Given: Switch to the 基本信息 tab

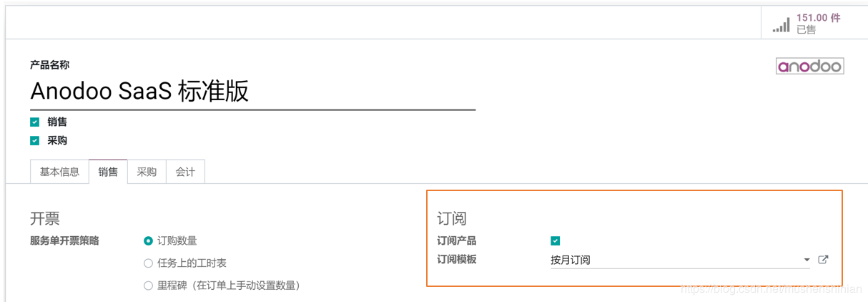Looking at the screenshot, I should 59,172.
